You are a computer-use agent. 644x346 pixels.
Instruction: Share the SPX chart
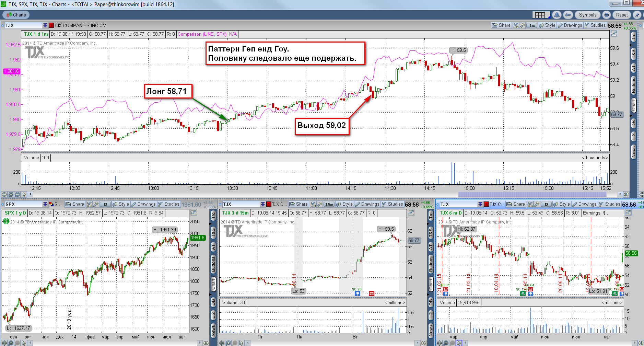point(75,204)
